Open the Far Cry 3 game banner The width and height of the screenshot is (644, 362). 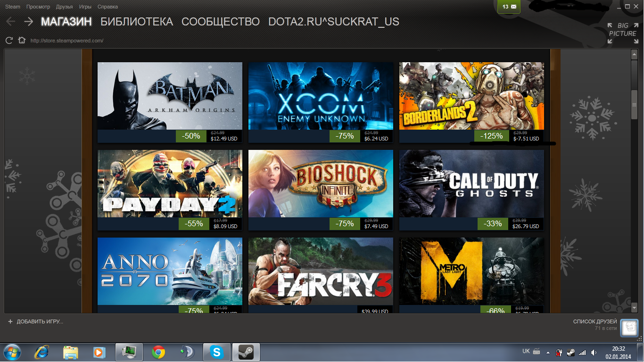[x=321, y=271]
